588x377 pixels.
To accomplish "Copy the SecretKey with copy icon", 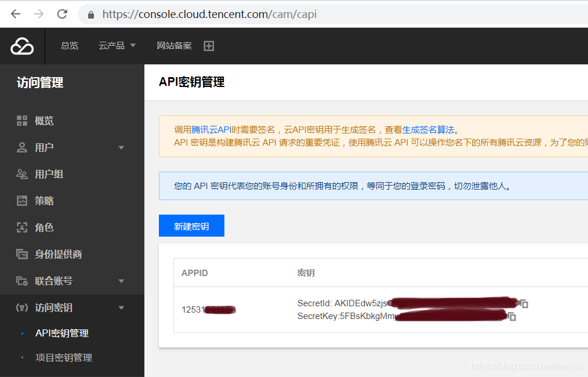I will [512, 317].
